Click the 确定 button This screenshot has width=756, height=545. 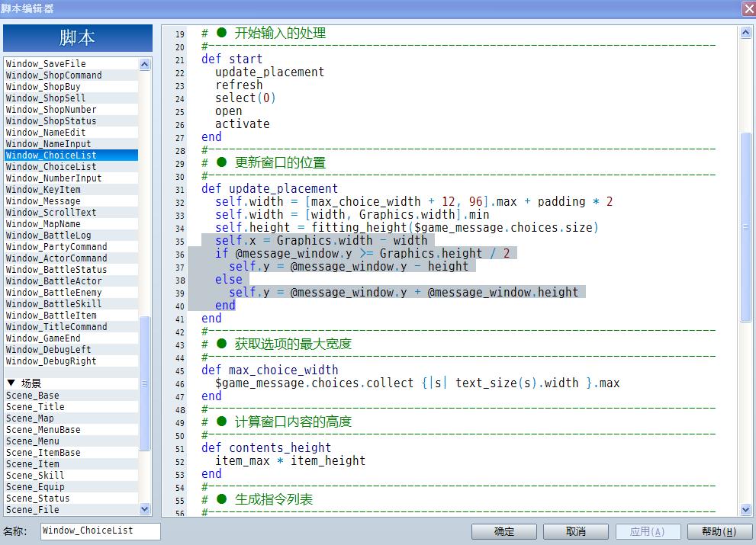[x=503, y=531]
